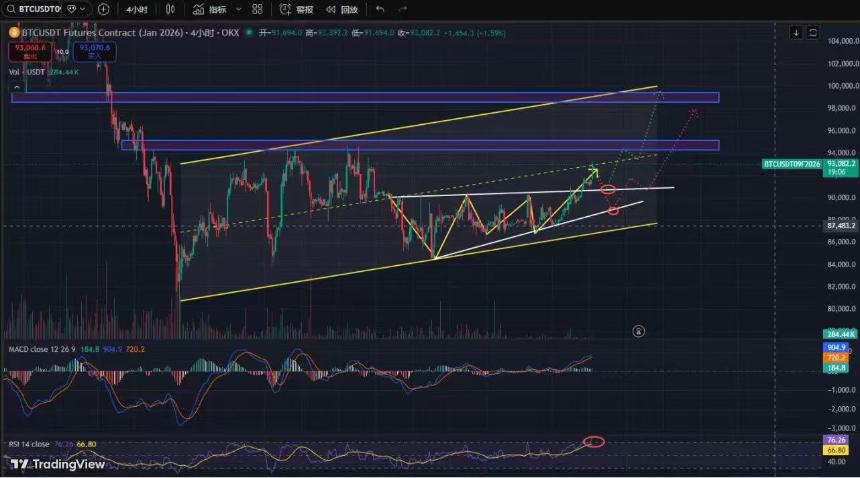Screen dimensions: 860x478
Task: Open the candlestick chart style icon
Action: point(171,9)
